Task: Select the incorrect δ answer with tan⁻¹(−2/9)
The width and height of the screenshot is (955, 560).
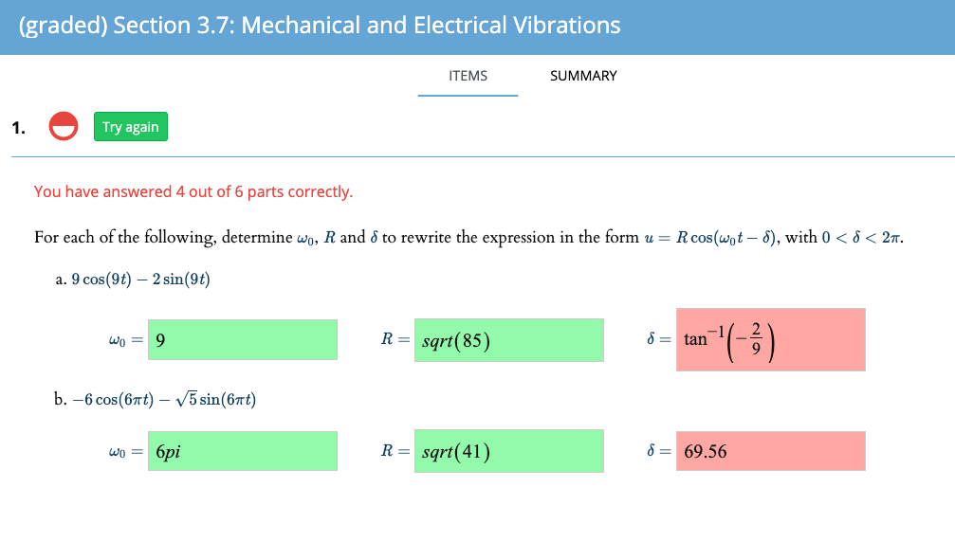Action: [770, 338]
